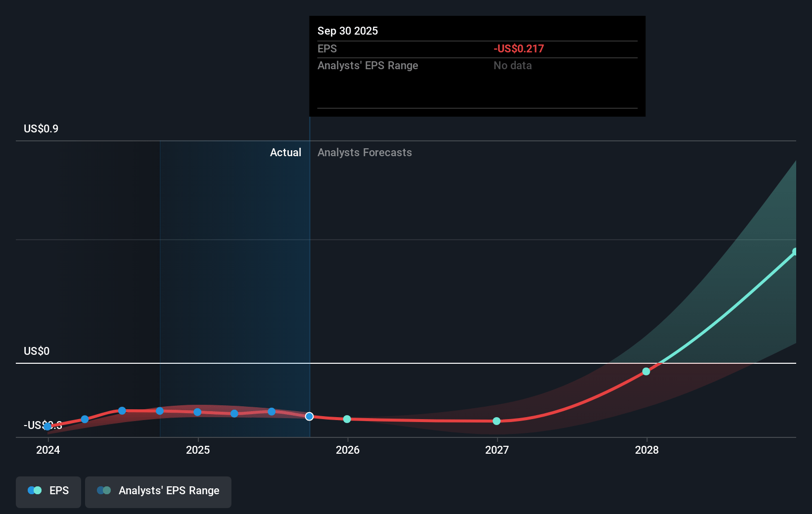The height and width of the screenshot is (514, 812).
Task: Click the teal forecast point above 2027
Action: (496, 421)
